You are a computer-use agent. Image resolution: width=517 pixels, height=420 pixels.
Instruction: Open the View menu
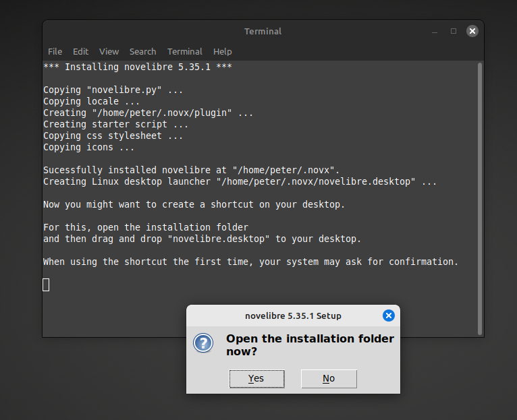(x=109, y=52)
